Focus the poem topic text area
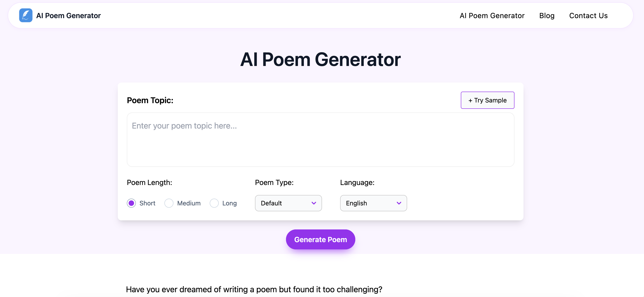This screenshot has height=297, width=644. [x=320, y=140]
